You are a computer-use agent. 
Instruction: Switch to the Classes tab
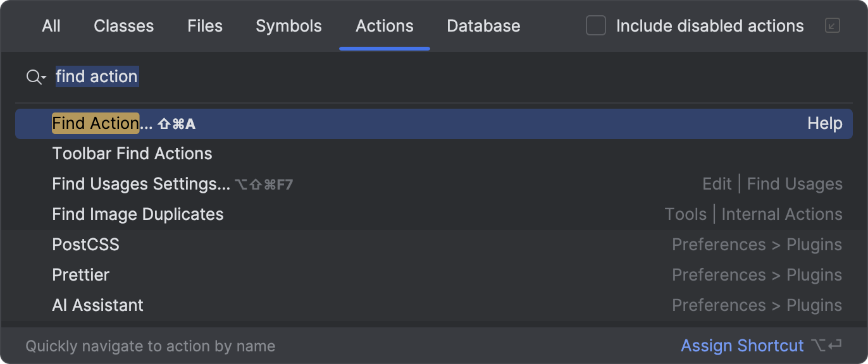pyautogui.click(x=123, y=26)
